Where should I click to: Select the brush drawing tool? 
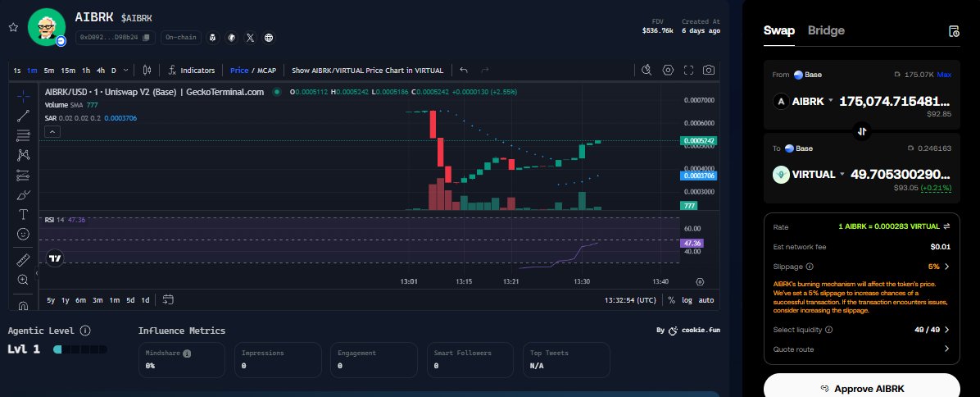[x=23, y=195]
